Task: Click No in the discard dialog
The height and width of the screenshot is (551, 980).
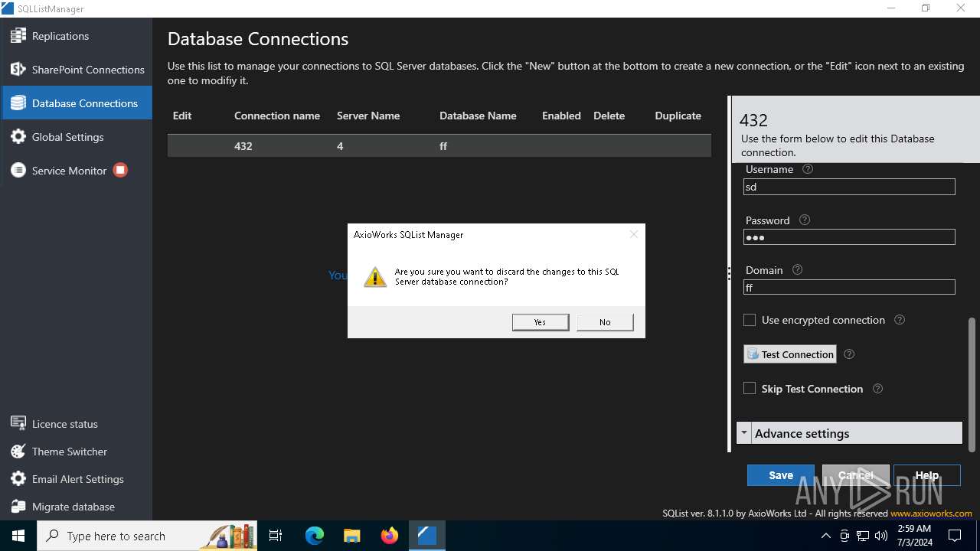Action: click(x=605, y=322)
